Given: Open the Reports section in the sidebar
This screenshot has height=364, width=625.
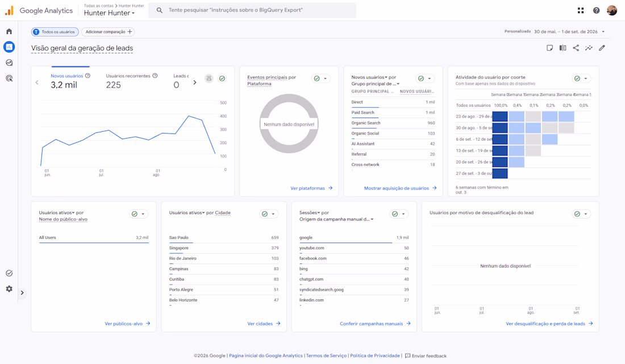Looking at the screenshot, I should 9,47.
